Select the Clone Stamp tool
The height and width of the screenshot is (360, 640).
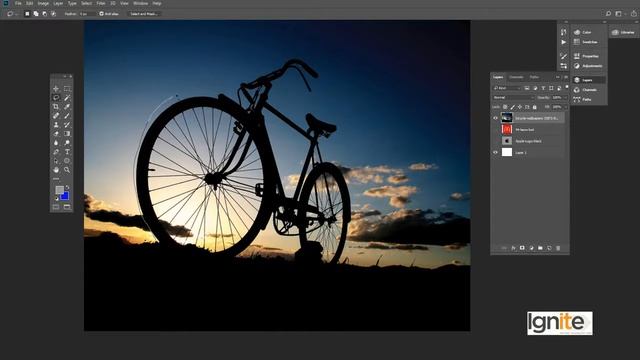(x=56, y=124)
